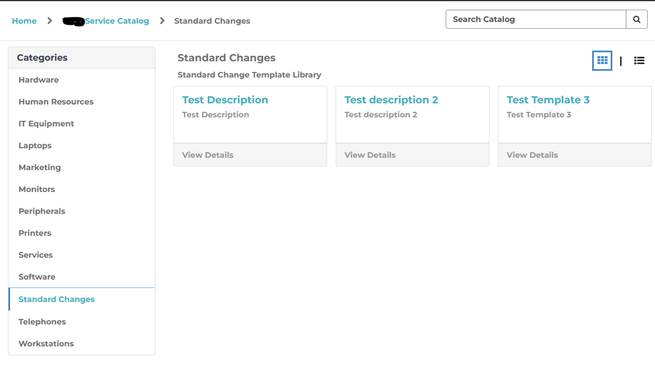Click the Standard Changes page heading
655x379 pixels.
pyautogui.click(x=226, y=58)
